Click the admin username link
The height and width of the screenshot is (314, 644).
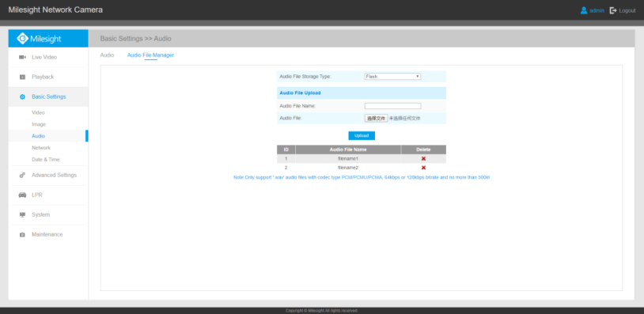click(597, 10)
